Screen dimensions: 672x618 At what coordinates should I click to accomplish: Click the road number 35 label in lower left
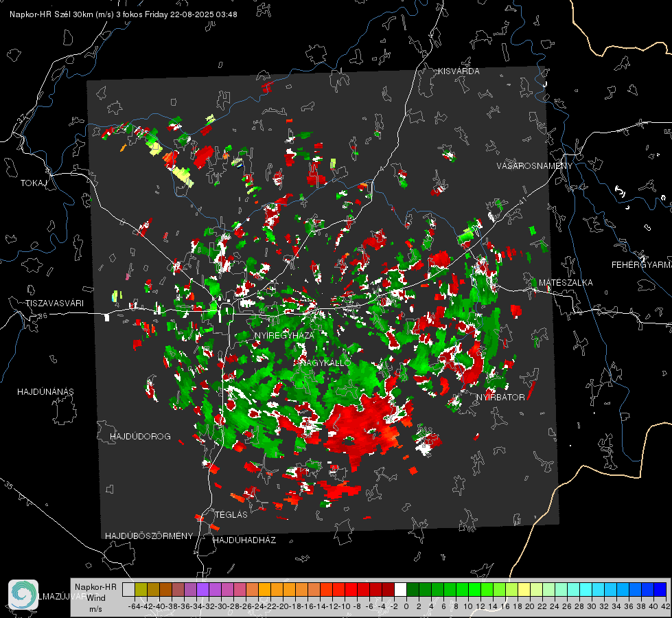click(9, 485)
